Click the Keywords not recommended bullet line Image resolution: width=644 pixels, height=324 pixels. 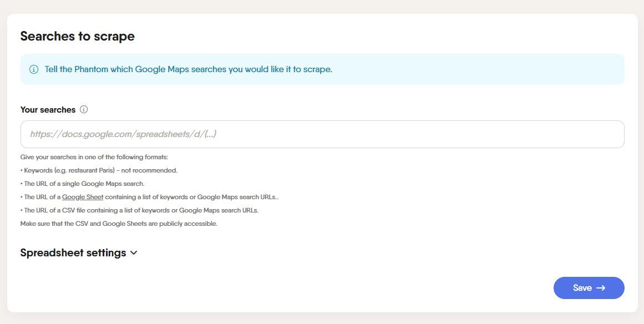99,170
